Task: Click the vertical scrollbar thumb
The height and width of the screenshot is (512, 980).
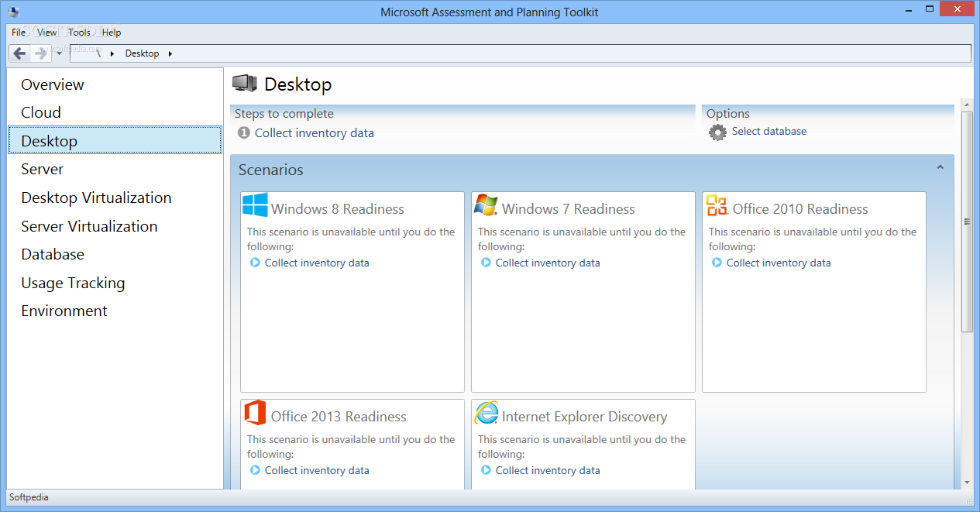Action: click(967, 222)
